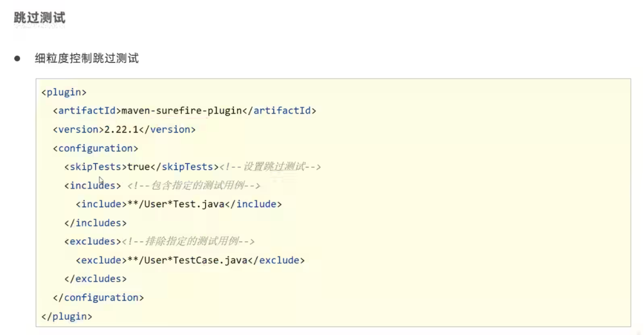Click the 跳过测试 heading
This screenshot has width=644, height=335.
pyautogui.click(x=40, y=18)
